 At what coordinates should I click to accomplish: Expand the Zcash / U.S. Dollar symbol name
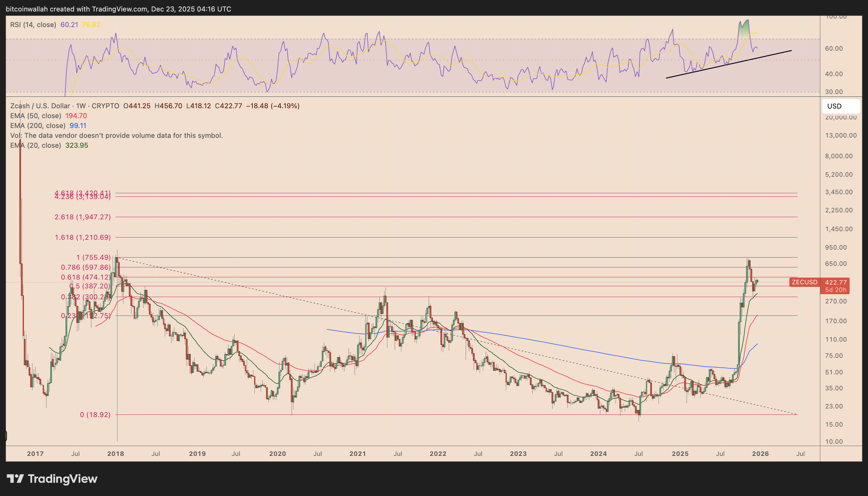pyautogui.click(x=40, y=106)
